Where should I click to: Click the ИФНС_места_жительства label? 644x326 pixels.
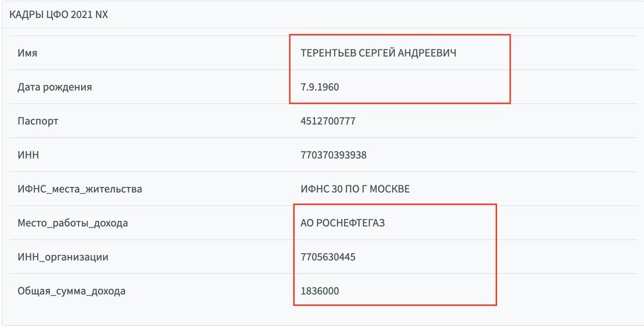[80, 189]
